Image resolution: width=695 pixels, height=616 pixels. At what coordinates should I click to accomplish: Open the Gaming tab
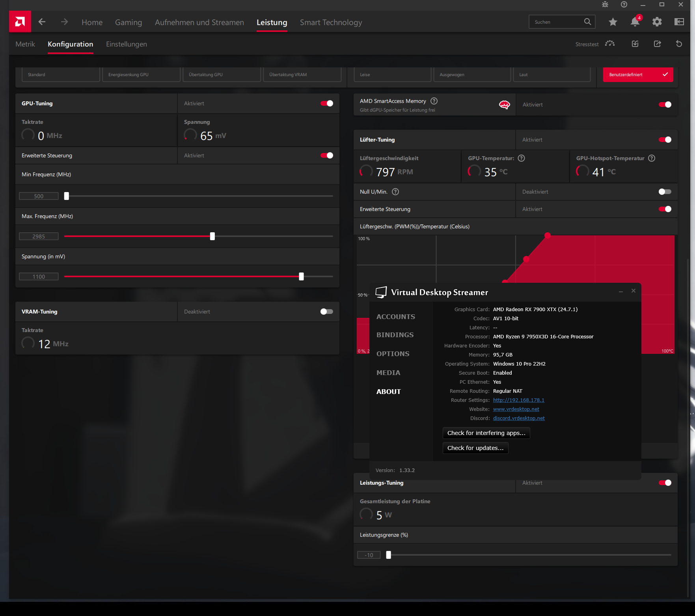(x=129, y=22)
